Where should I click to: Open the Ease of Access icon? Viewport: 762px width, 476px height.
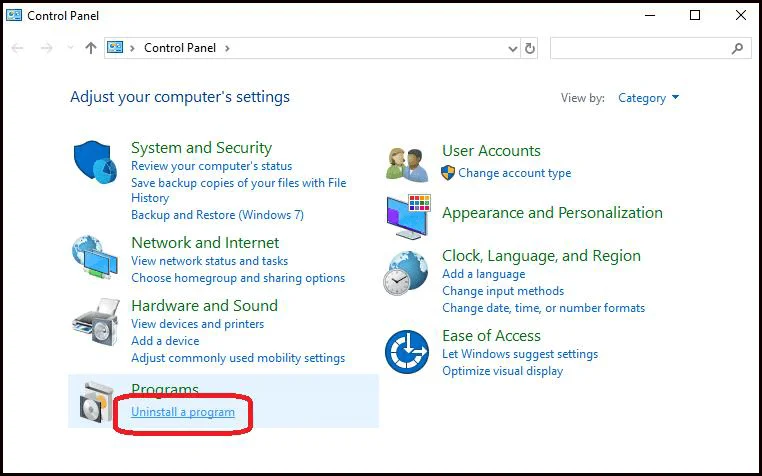(407, 352)
